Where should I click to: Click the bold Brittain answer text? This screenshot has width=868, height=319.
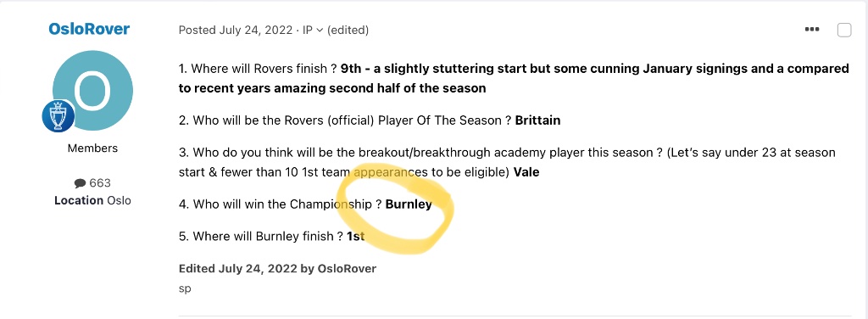coord(537,120)
